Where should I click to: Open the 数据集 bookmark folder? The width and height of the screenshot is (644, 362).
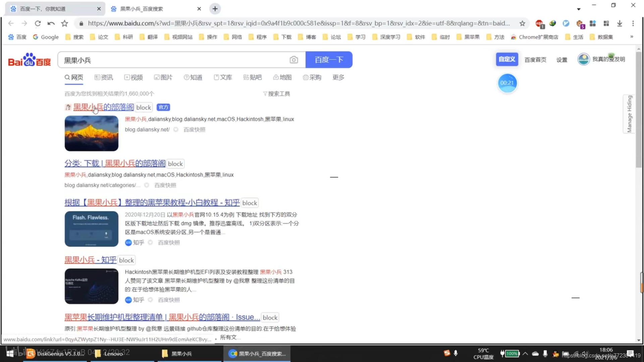coord(602,37)
